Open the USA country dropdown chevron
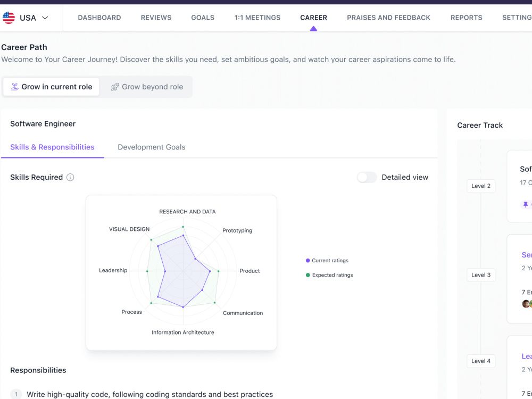 [x=45, y=18]
